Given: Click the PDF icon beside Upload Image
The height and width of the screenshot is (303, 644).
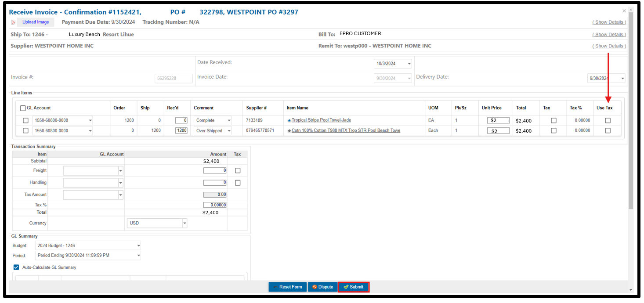Looking at the screenshot, I should tap(13, 22).
